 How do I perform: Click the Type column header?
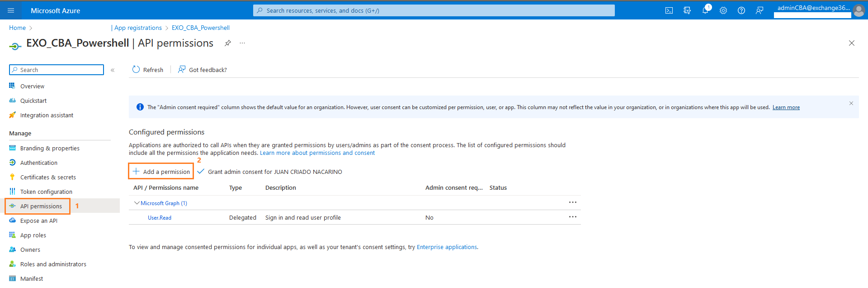[236, 188]
